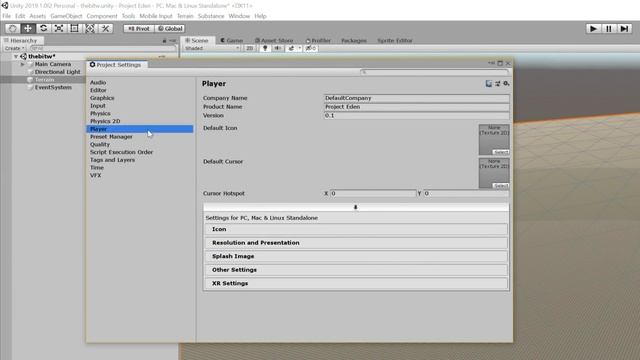The width and height of the screenshot is (640, 360).
Task: Collapse the thebitw scene foldout
Action: tap(16, 56)
